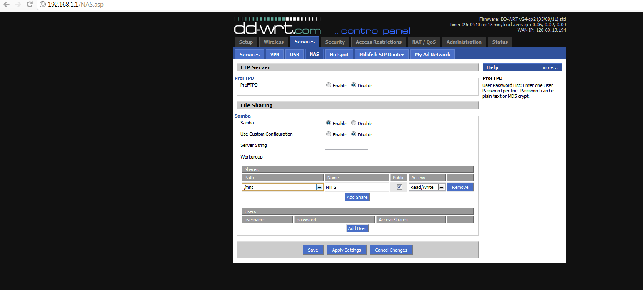This screenshot has height=290, width=644.
Task: Click the WAN IP 120.60.13.194 text
Action: tap(542, 30)
